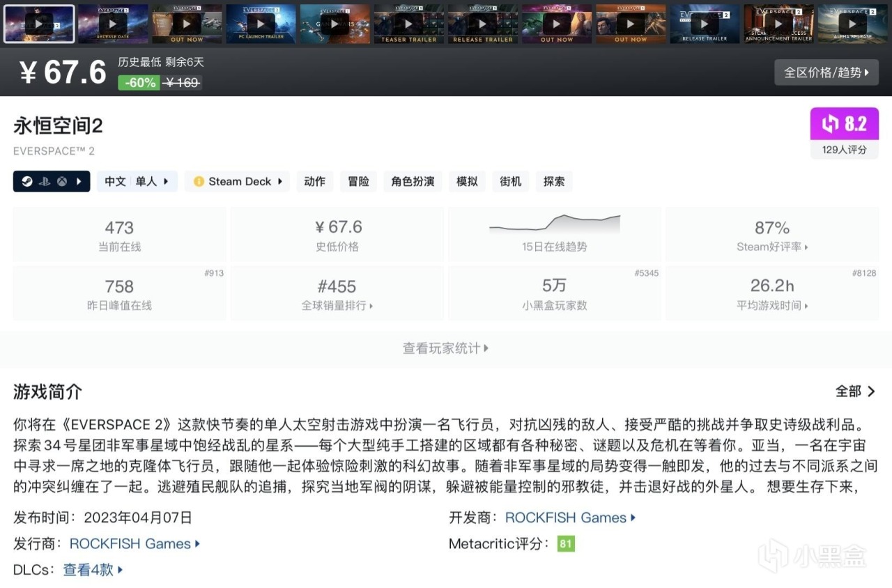The image size is (892, 588).
Task: Play the first highlighted trailer thumbnail
Action: [x=39, y=24]
